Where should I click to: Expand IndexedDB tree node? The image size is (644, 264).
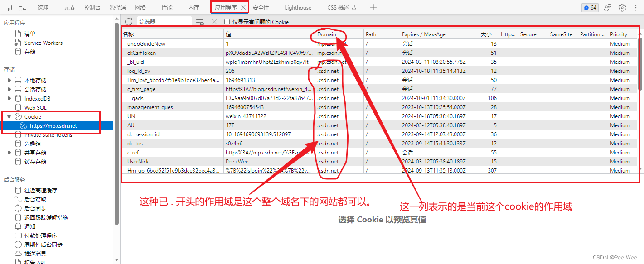pyautogui.click(x=10, y=99)
